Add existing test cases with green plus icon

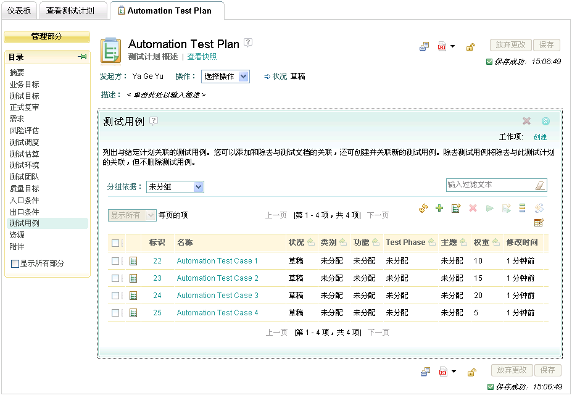439,208
